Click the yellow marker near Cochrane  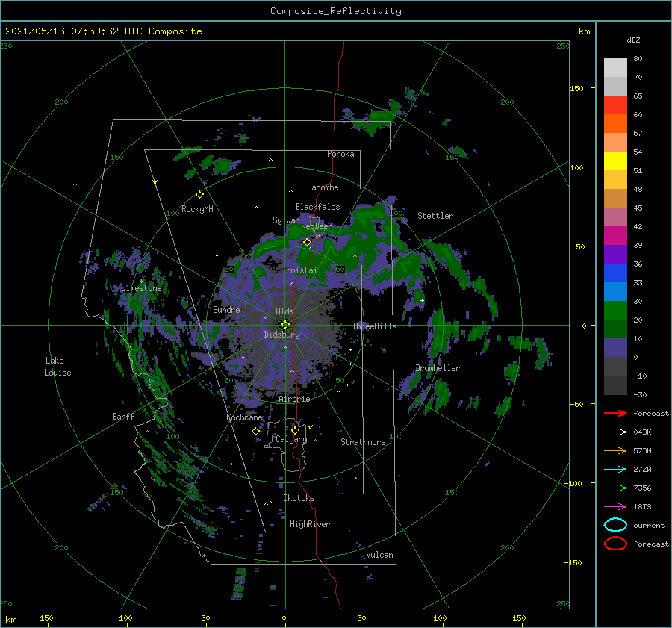(255, 431)
